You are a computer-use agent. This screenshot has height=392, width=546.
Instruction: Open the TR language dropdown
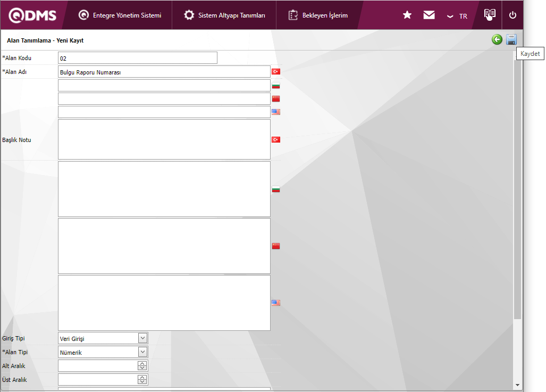pyautogui.click(x=457, y=16)
